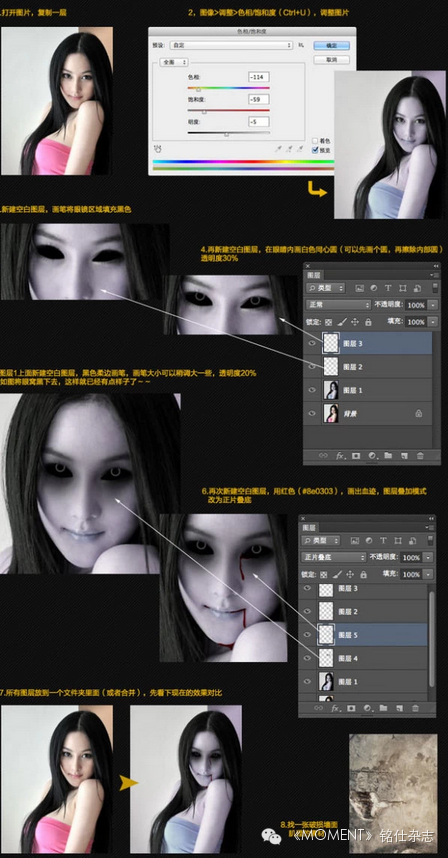Open the 正片叠底 blend mode dropdown
Viewport: 448px width, 858px height.
point(333,557)
